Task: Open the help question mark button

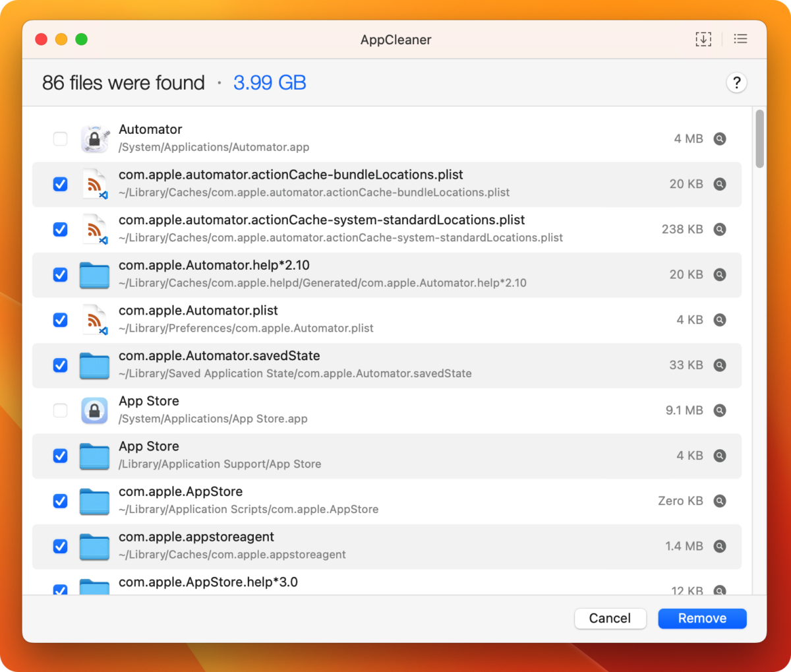Action: [736, 83]
